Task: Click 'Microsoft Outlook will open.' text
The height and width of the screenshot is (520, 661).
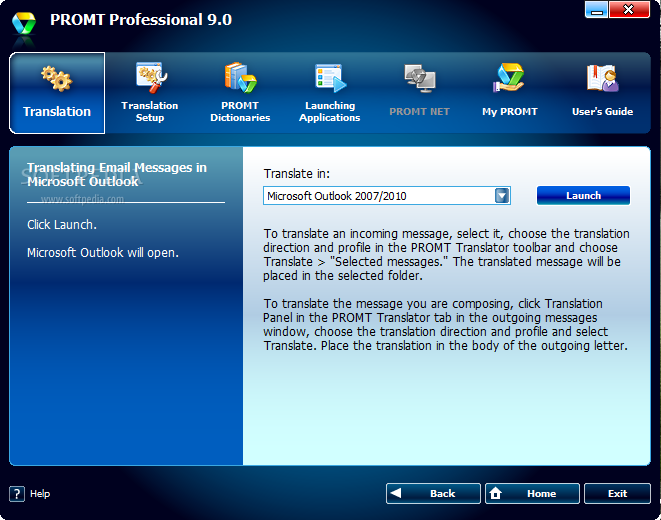Action: [103, 253]
